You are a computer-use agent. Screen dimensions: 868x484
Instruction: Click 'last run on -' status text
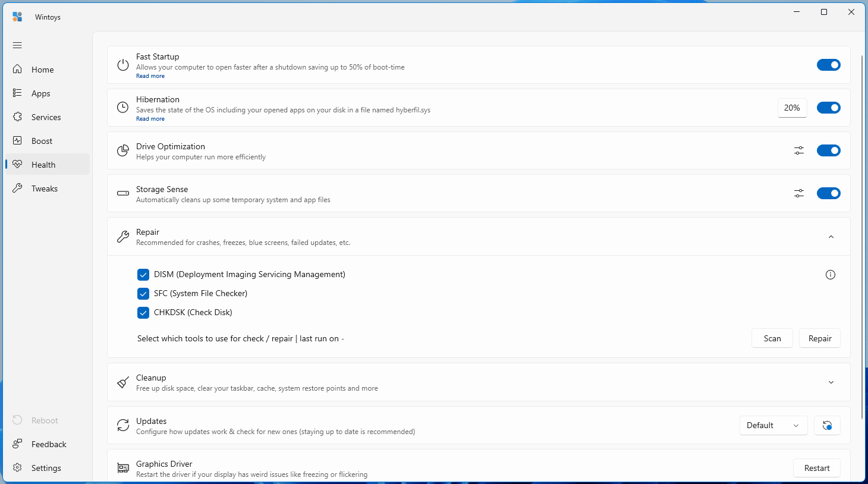[322, 338]
